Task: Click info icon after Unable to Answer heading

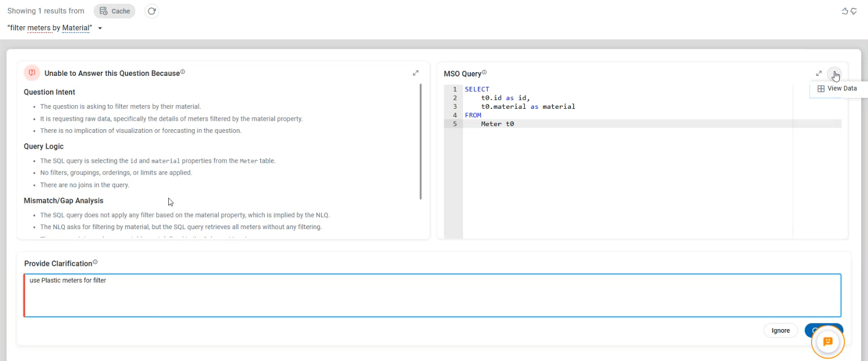Action: [182, 72]
